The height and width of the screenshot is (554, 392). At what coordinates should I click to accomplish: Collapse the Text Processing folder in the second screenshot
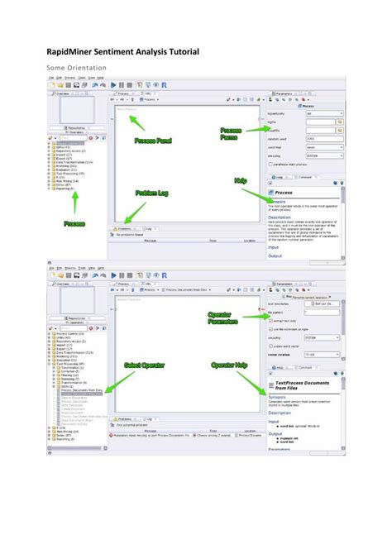(49, 364)
